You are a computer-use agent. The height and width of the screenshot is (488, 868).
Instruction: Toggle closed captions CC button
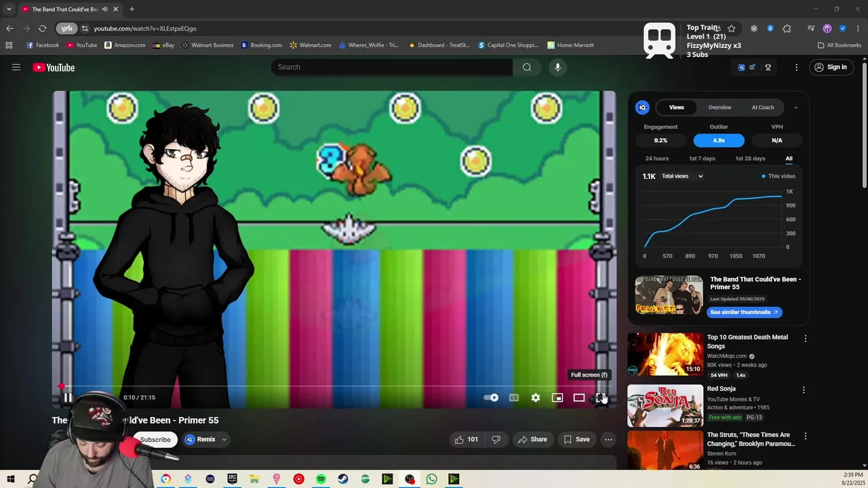coord(514,398)
